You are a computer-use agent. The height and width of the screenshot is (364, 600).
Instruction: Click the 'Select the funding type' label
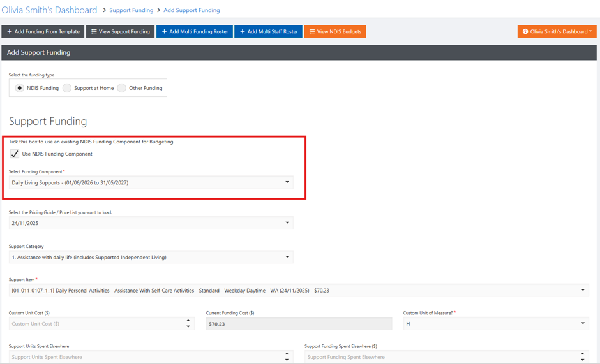pyautogui.click(x=31, y=75)
